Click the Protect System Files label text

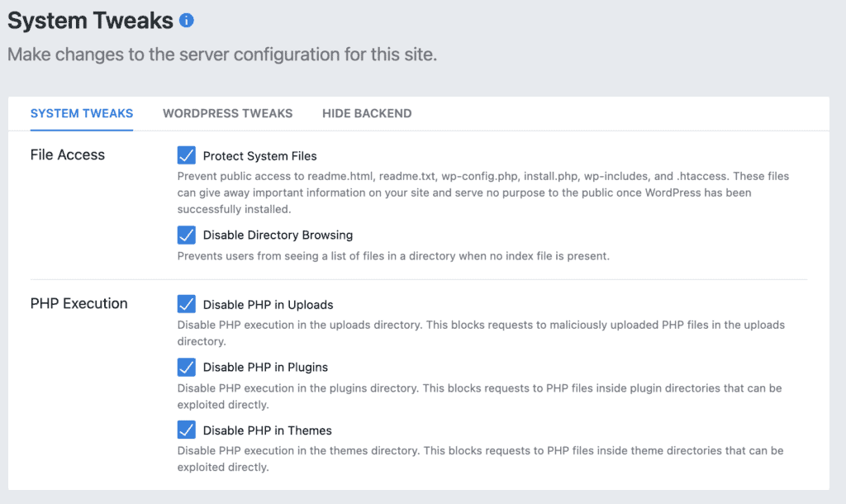coord(259,155)
